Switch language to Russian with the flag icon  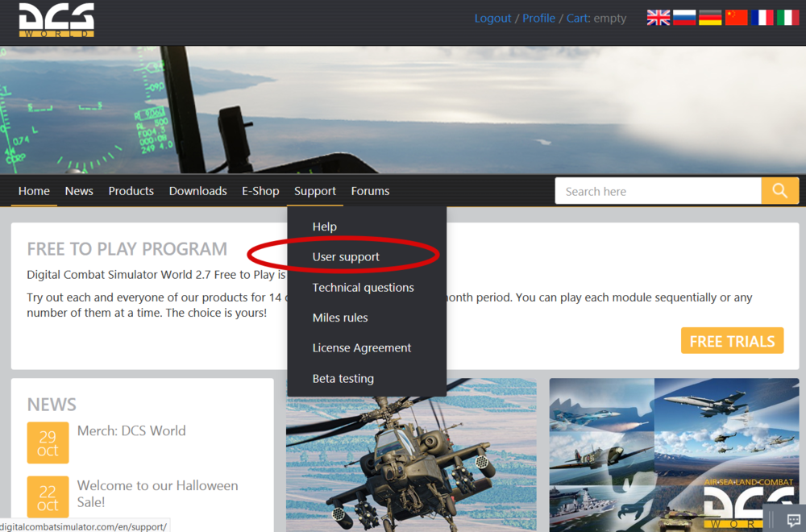pyautogui.click(x=684, y=18)
